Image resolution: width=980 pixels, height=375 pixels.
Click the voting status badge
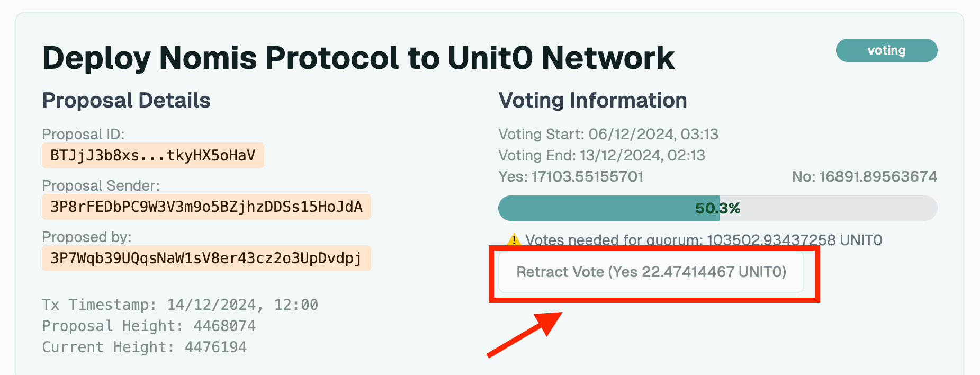click(x=886, y=50)
